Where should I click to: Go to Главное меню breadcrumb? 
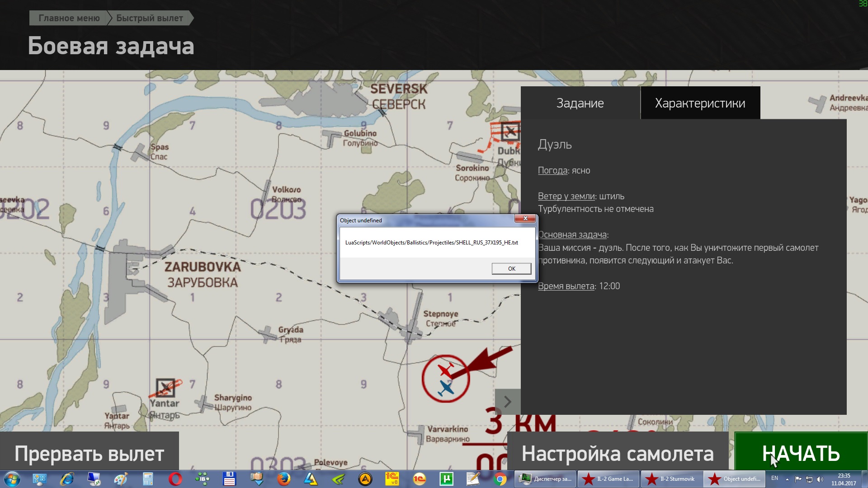pos(69,18)
